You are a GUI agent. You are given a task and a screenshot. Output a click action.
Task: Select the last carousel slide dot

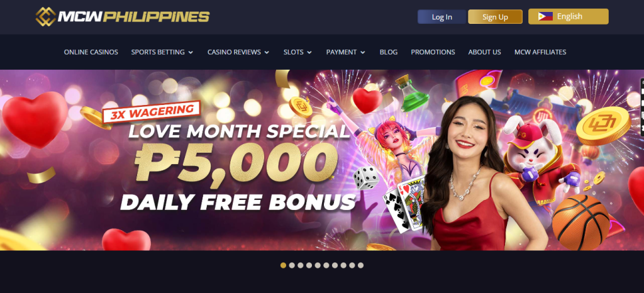[x=360, y=265]
